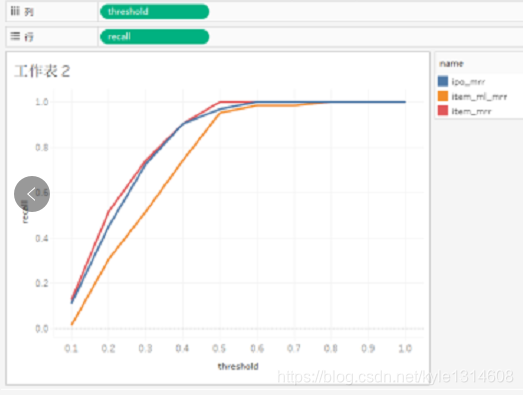Click the threshold x-axis title

[238, 366]
